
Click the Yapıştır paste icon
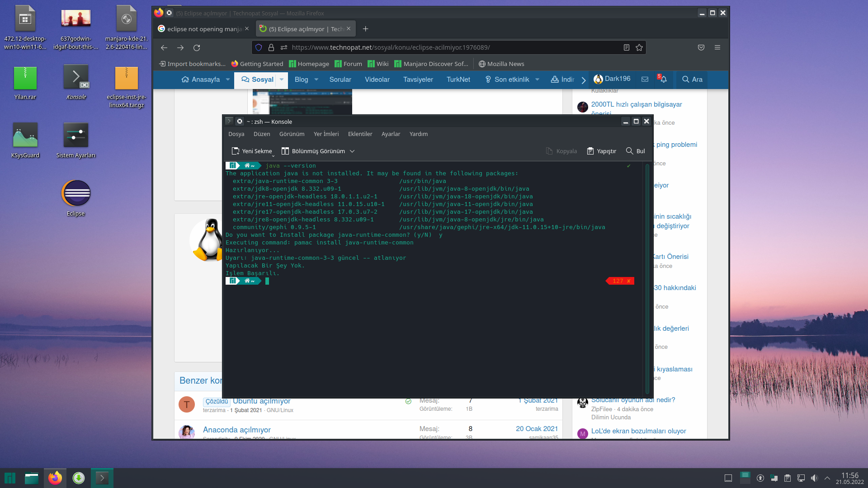pos(590,151)
